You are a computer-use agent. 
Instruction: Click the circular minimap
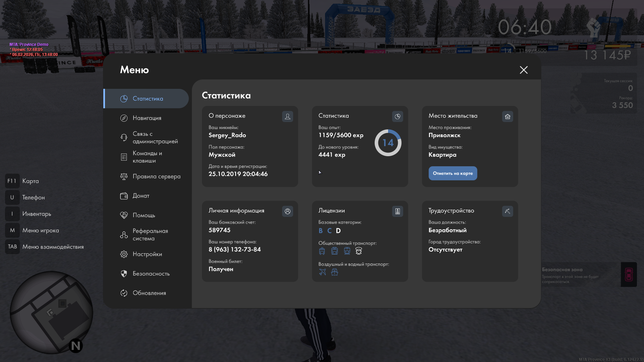pyautogui.click(x=51, y=312)
